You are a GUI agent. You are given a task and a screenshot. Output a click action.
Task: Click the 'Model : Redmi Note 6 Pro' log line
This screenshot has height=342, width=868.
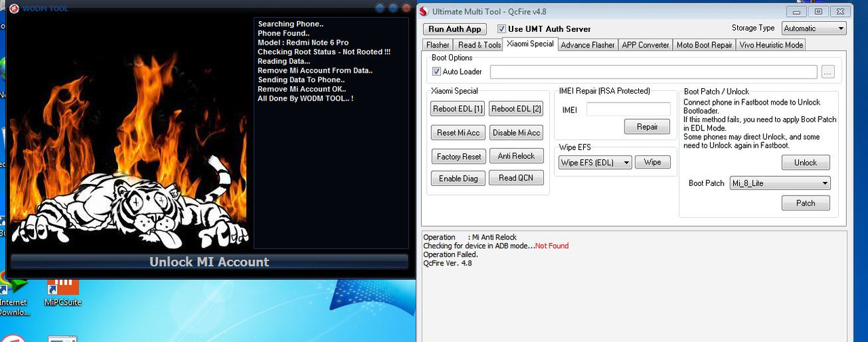(303, 43)
